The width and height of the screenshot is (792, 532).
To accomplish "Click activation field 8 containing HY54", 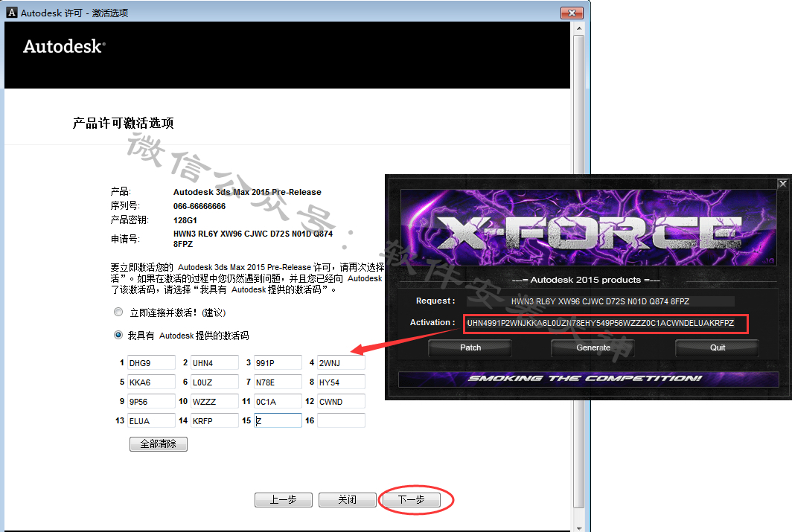I will pos(341,382).
